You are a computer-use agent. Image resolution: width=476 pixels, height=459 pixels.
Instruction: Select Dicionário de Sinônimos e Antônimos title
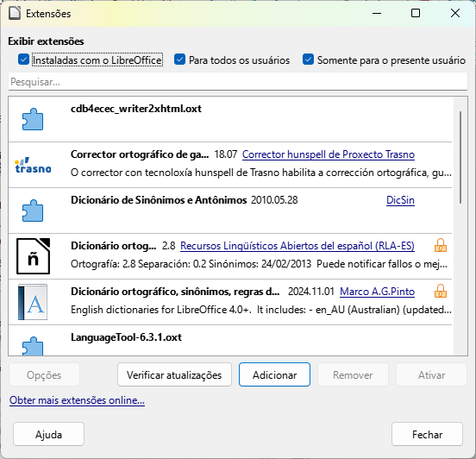pos(159,200)
